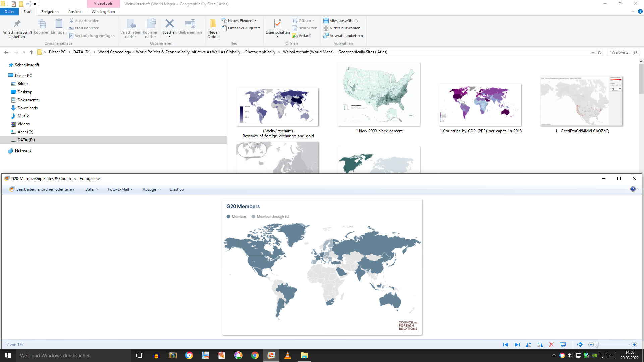This screenshot has height=362, width=644.
Task: Click the Explorer vertical scrollbar
Action: pyautogui.click(x=641, y=79)
